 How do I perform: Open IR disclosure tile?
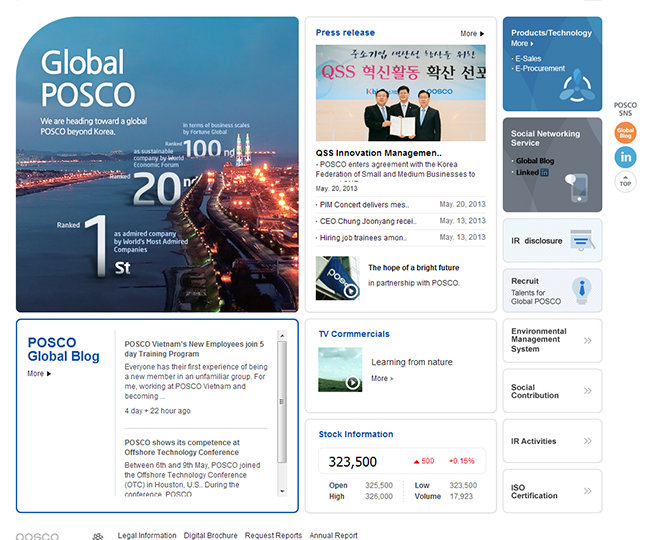click(552, 240)
